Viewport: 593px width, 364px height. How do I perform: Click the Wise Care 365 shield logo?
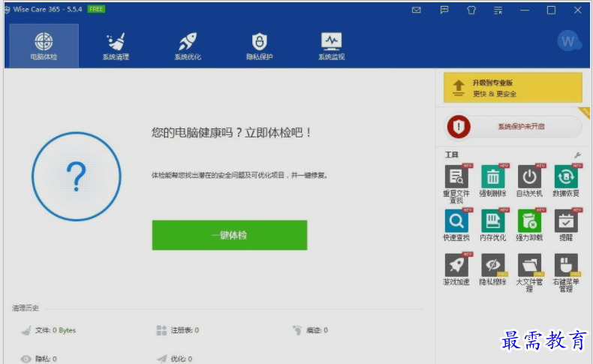pos(8,10)
